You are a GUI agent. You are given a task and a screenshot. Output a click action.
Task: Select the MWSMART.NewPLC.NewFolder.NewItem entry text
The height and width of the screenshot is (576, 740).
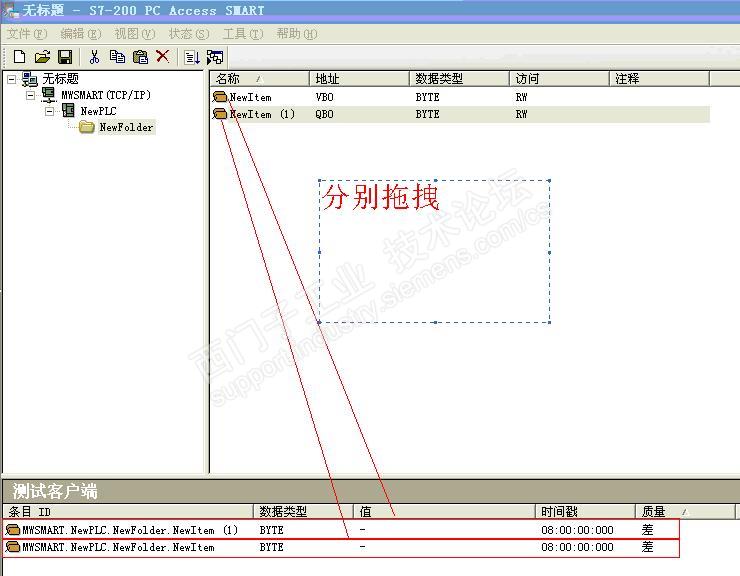tap(118, 547)
